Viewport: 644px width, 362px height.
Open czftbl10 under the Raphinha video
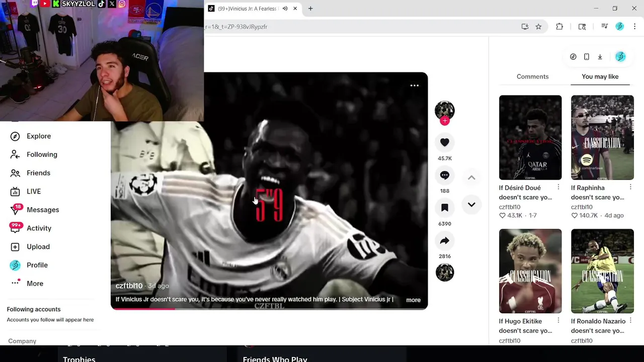[582, 207]
